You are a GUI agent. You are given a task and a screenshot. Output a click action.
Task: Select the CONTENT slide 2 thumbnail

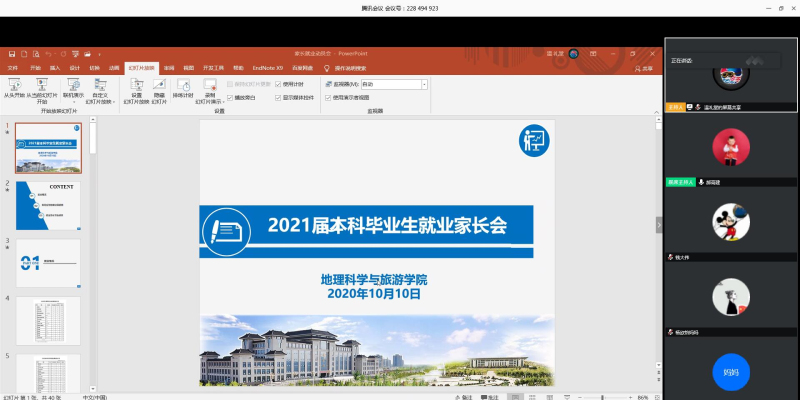(48, 205)
